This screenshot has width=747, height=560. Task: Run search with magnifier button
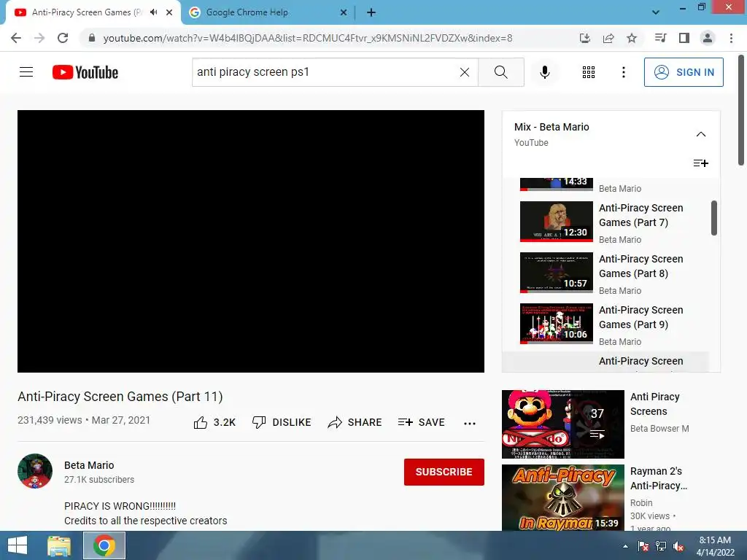[500, 72]
